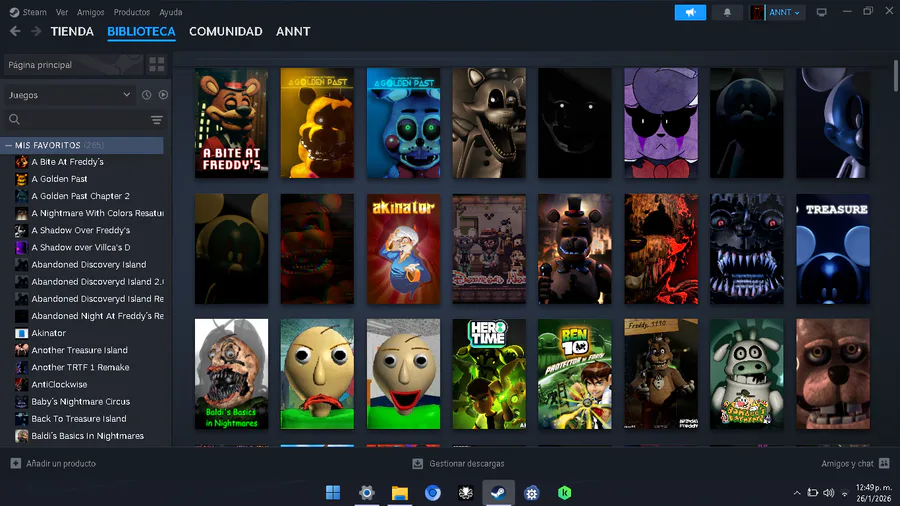Open the Productos menu
This screenshot has width=900, height=506.
tap(131, 12)
